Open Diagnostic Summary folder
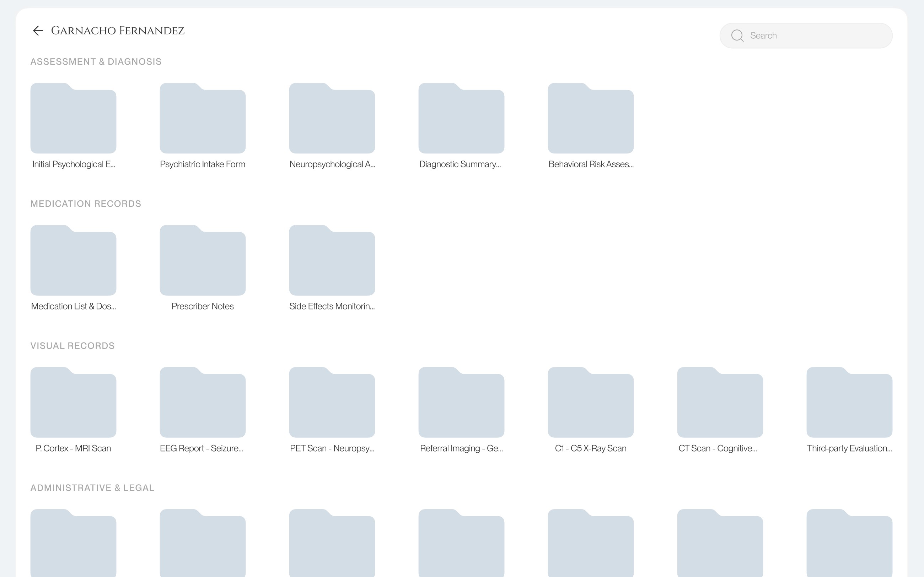 (461, 119)
